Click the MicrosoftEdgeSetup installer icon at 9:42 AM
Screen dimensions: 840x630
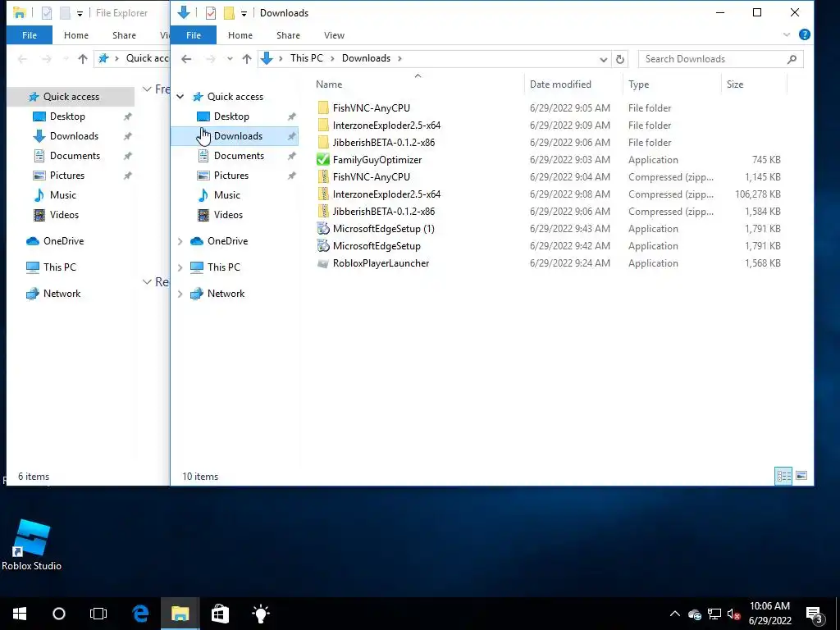pos(323,246)
